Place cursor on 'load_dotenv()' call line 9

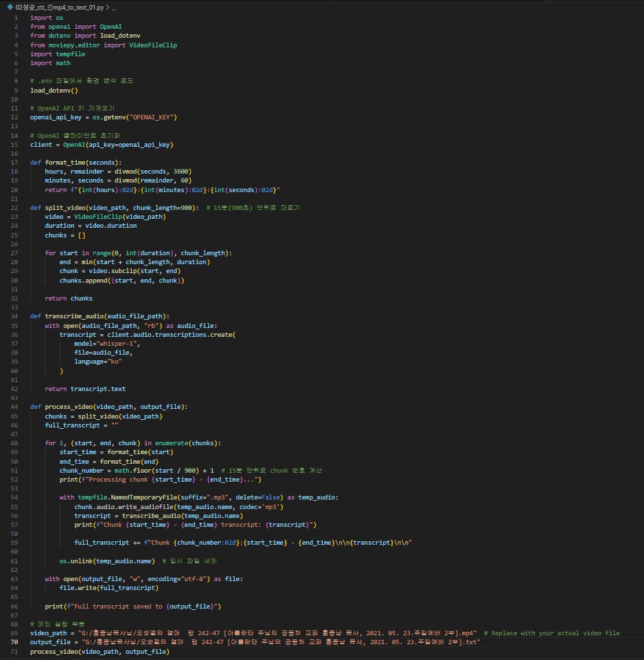pos(54,90)
